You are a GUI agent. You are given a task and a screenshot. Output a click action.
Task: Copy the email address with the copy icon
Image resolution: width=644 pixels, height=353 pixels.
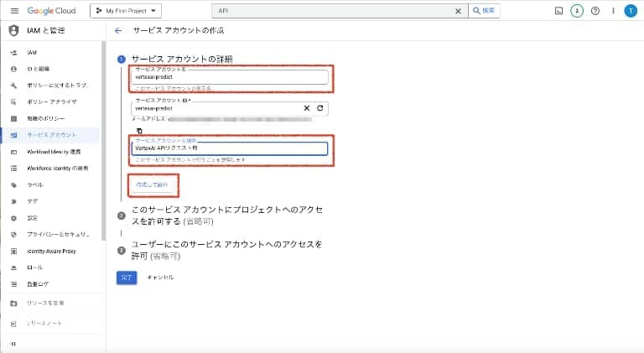140,131
